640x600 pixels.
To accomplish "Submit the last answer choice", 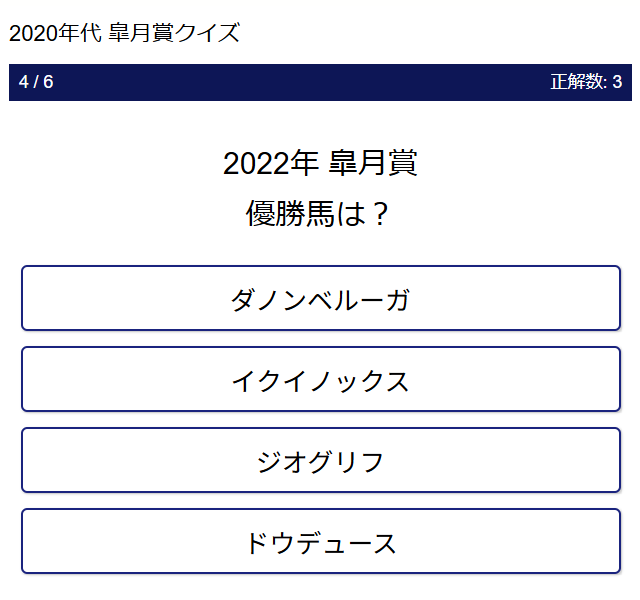I will [x=320, y=541].
